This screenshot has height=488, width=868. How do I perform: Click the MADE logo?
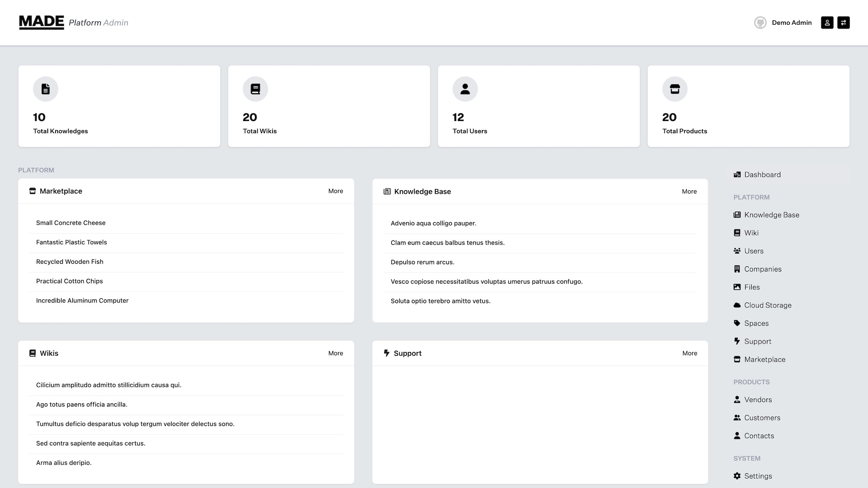pos(42,22)
